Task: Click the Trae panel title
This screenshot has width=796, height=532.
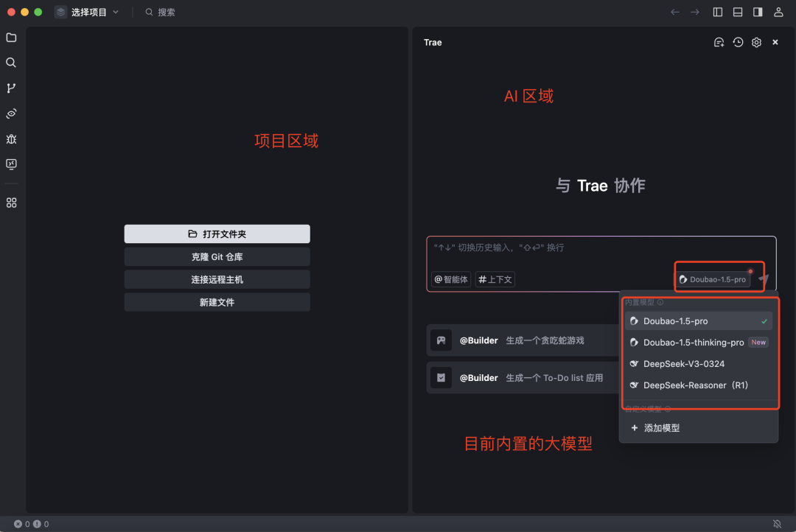Action: point(433,42)
